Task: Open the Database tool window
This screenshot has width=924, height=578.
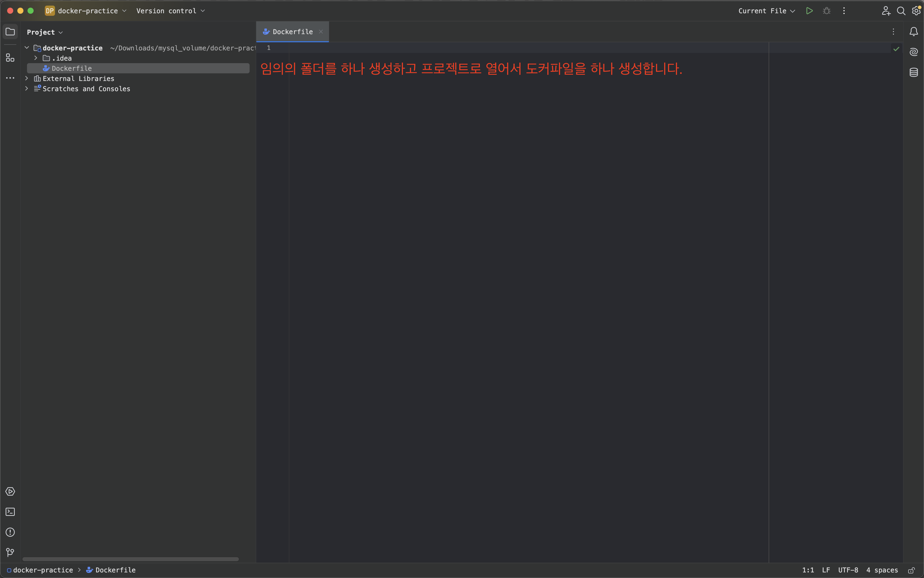Action: [x=913, y=72]
